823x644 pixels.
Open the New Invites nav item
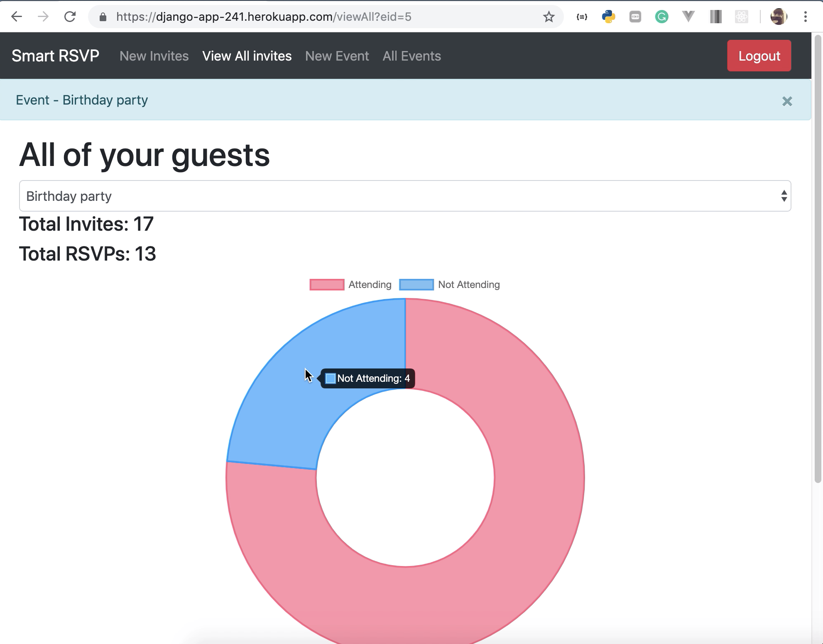point(154,56)
